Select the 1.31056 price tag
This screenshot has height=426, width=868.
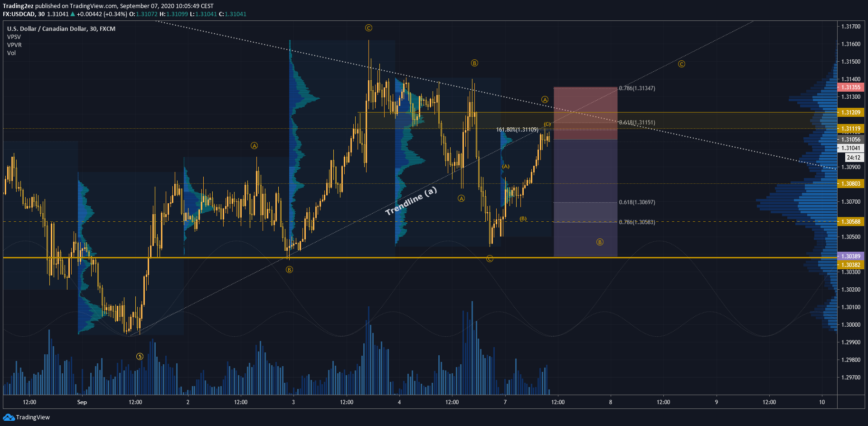[850, 140]
